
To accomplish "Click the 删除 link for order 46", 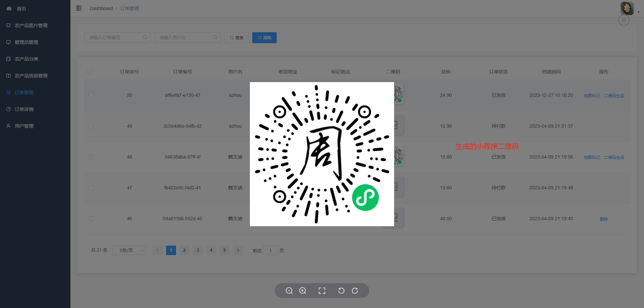I will (604, 219).
